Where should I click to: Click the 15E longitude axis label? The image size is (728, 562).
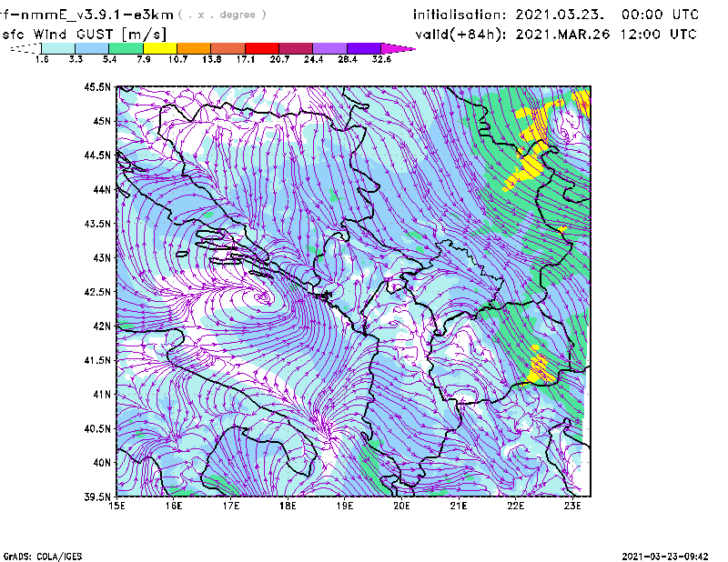(x=116, y=507)
